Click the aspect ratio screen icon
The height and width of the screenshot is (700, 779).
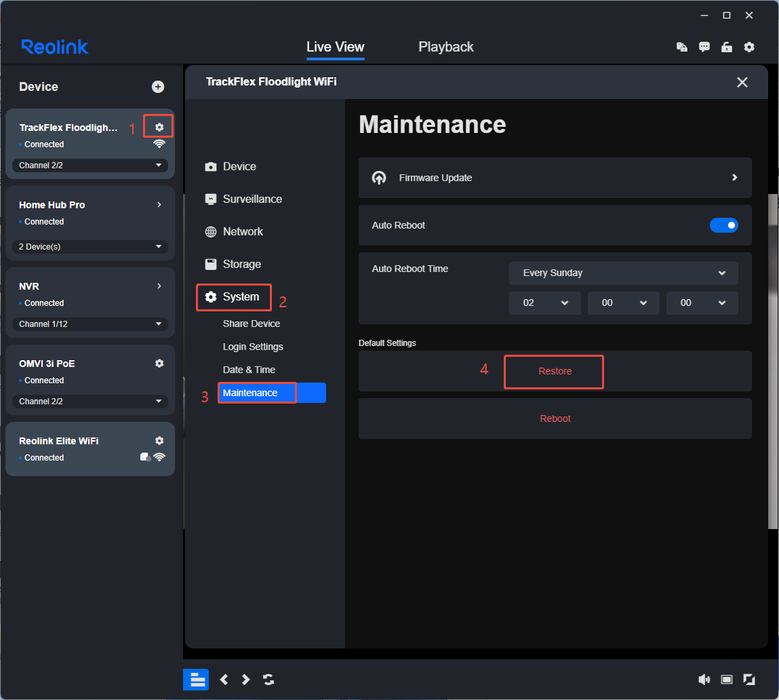click(726, 680)
